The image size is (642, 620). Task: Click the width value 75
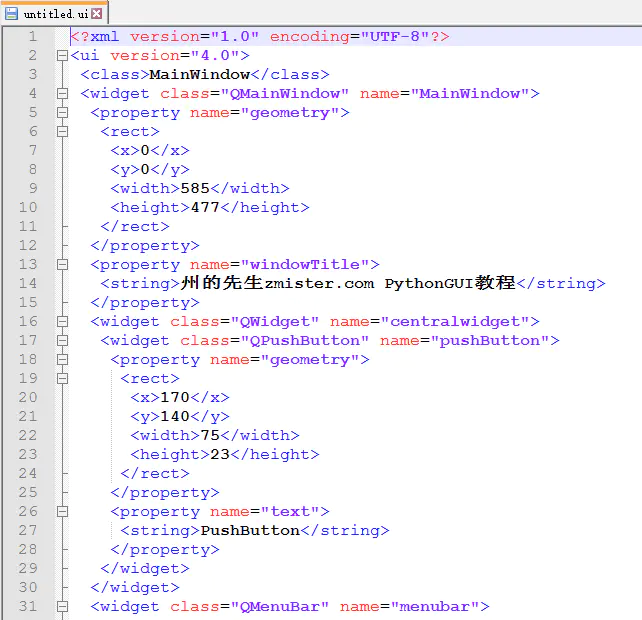tap(210, 435)
